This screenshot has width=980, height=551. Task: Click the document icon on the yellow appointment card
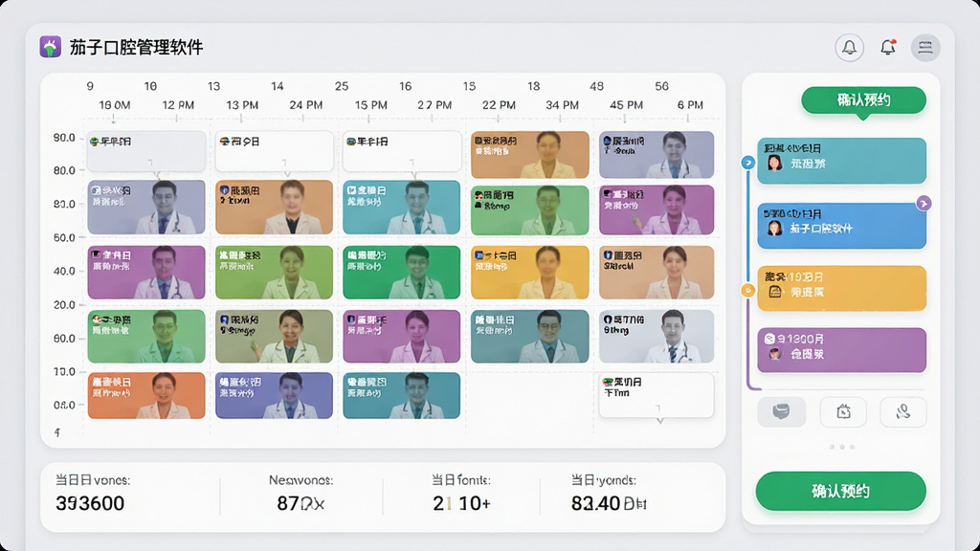(x=775, y=292)
